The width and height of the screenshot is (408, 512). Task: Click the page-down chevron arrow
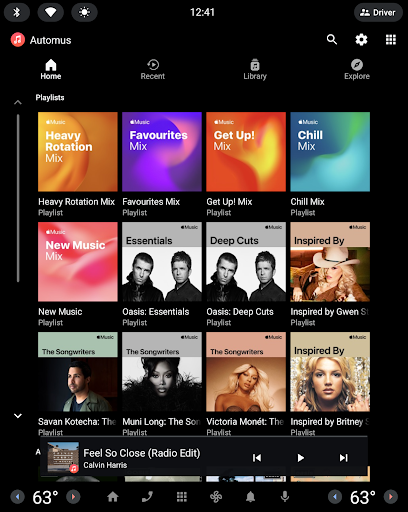(x=18, y=416)
